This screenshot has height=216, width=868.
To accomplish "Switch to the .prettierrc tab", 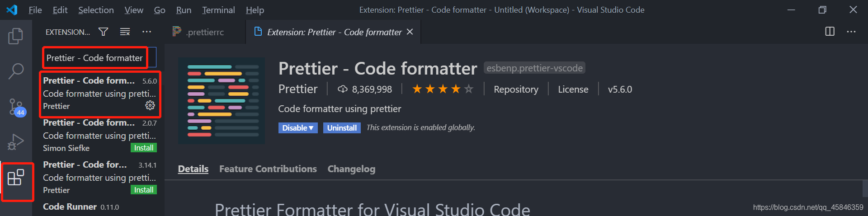I will tap(205, 32).
